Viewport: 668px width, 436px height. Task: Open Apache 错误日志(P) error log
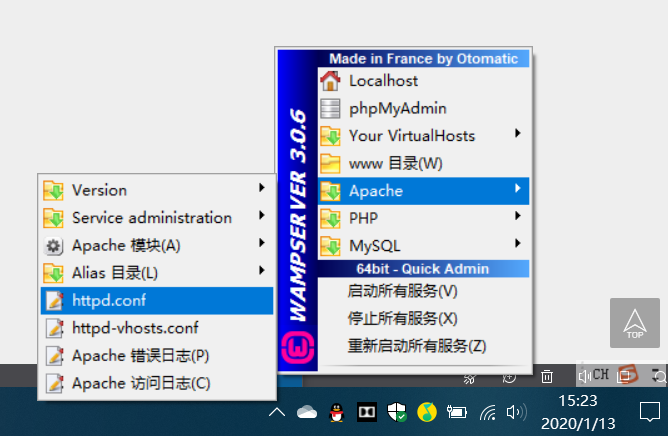point(157,356)
